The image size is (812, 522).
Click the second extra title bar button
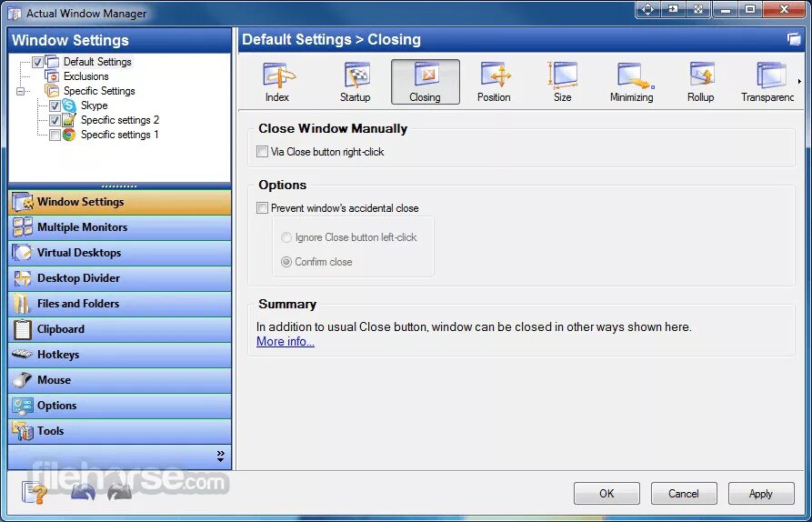click(673, 9)
